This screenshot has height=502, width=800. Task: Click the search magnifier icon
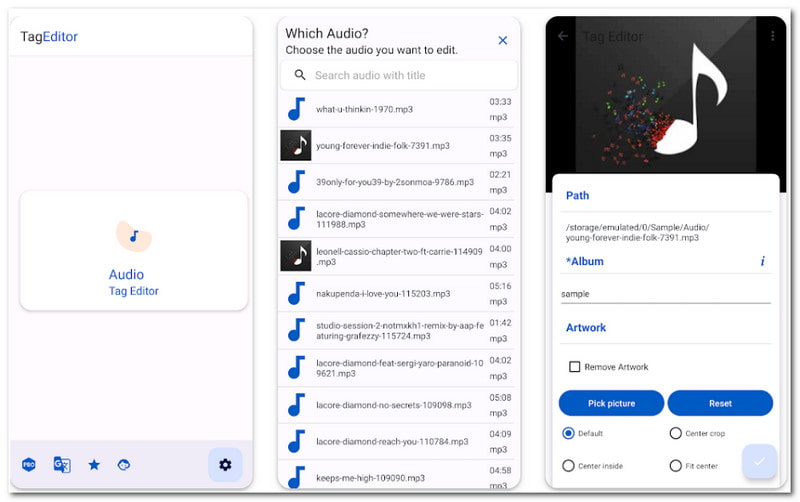300,75
